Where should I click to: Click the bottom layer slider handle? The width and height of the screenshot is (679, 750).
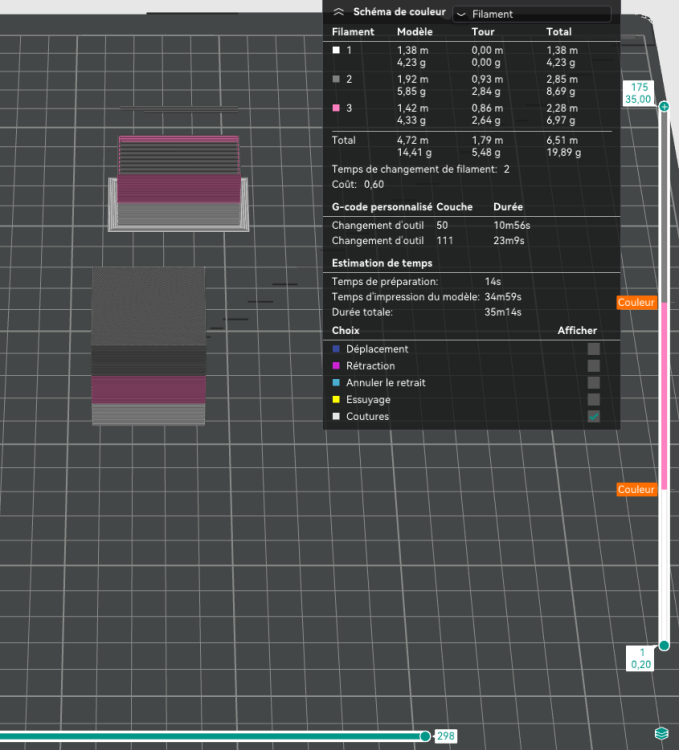(664, 646)
